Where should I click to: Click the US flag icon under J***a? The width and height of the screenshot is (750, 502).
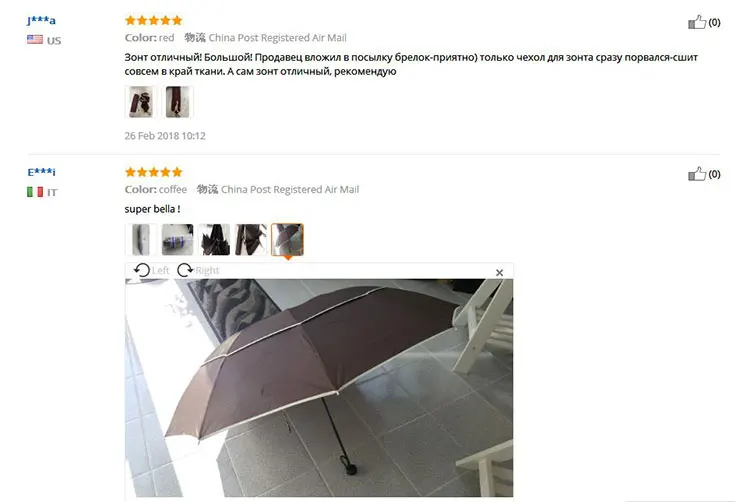click(35, 40)
